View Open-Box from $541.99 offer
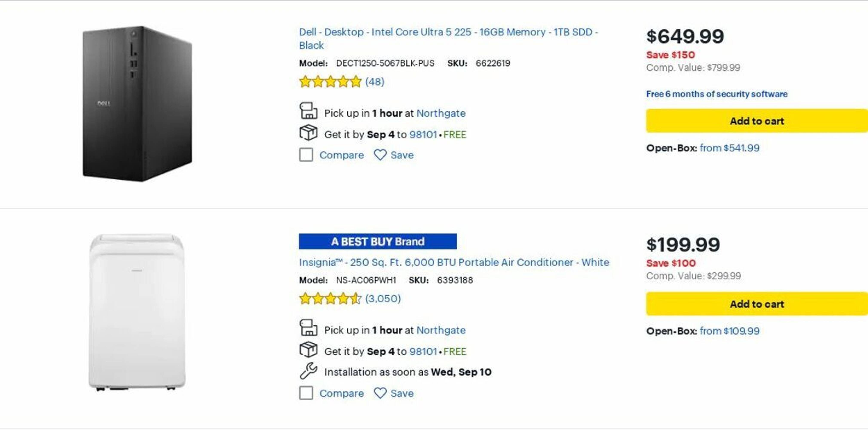Viewport: 868px width, 430px height. pyautogui.click(x=729, y=148)
